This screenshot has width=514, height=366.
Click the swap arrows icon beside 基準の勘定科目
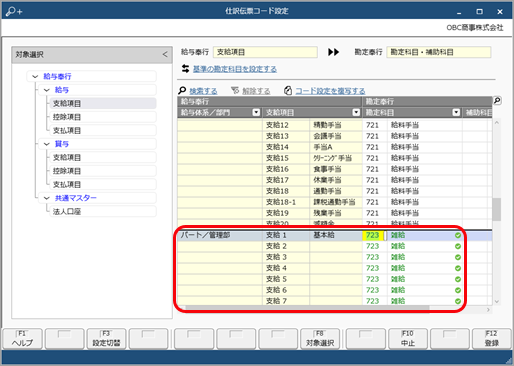[x=185, y=69]
